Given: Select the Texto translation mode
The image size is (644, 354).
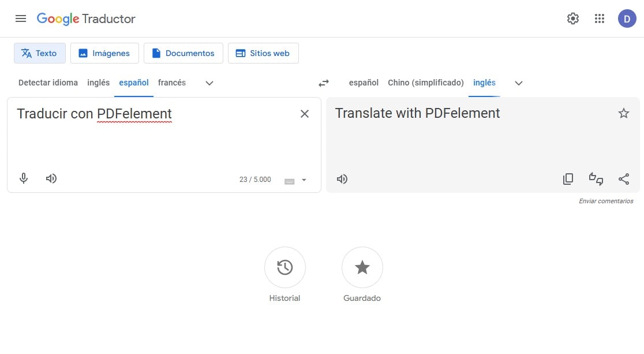Looking at the screenshot, I should (x=39, y=53).
